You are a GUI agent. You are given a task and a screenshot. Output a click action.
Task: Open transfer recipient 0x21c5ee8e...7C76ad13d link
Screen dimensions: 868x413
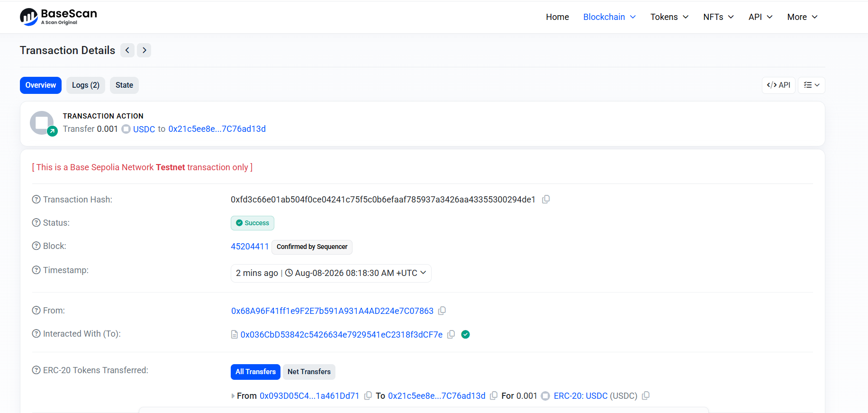[x=437, y=396]
